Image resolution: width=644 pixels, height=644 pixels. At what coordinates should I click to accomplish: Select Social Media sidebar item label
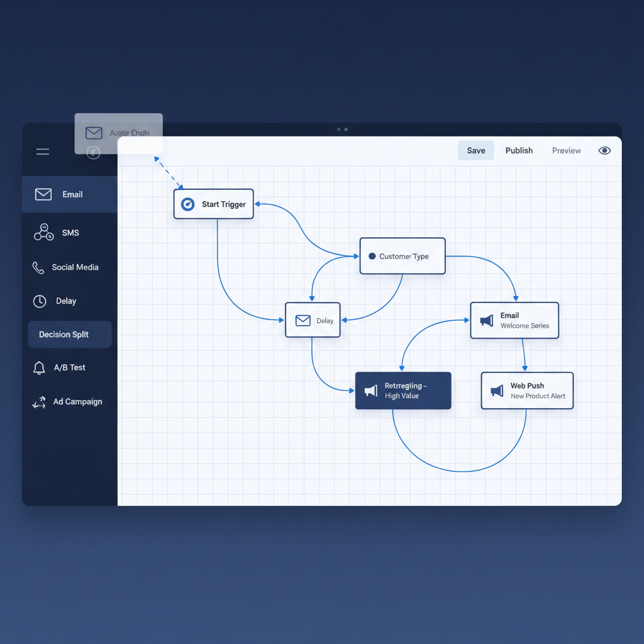tap(75, 267)
